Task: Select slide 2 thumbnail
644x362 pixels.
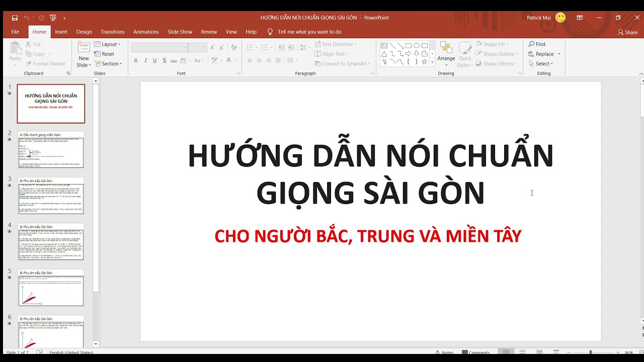Action: pyautogui.click(x=51, y=149)
